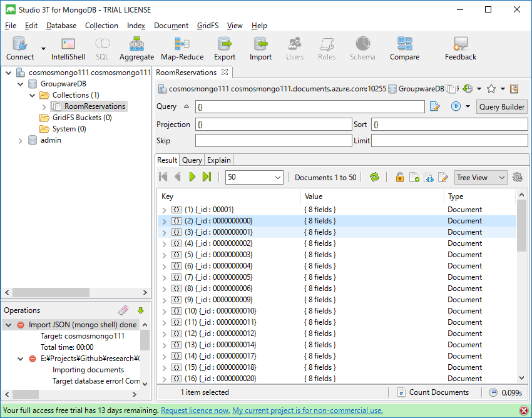Image resolution: width=532 pixels, height=418 pixels.
Task: Click the Limit input field
Action: click(449, 140)
